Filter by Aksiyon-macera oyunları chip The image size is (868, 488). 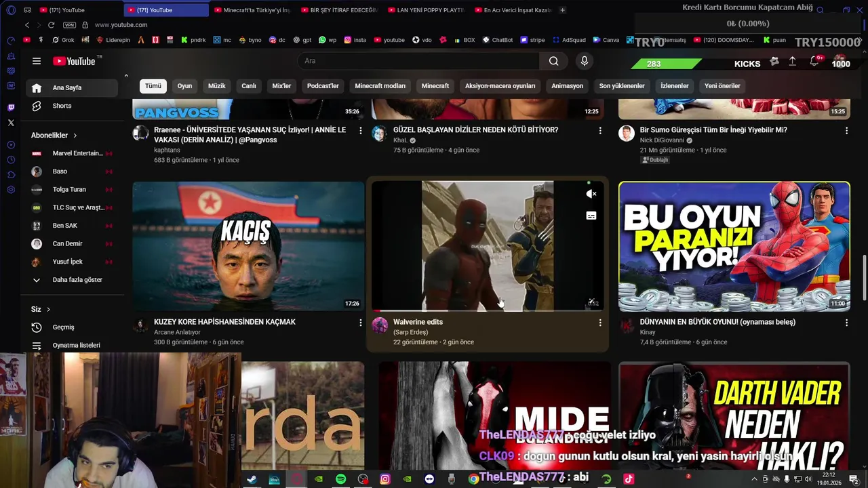(500, 86)
